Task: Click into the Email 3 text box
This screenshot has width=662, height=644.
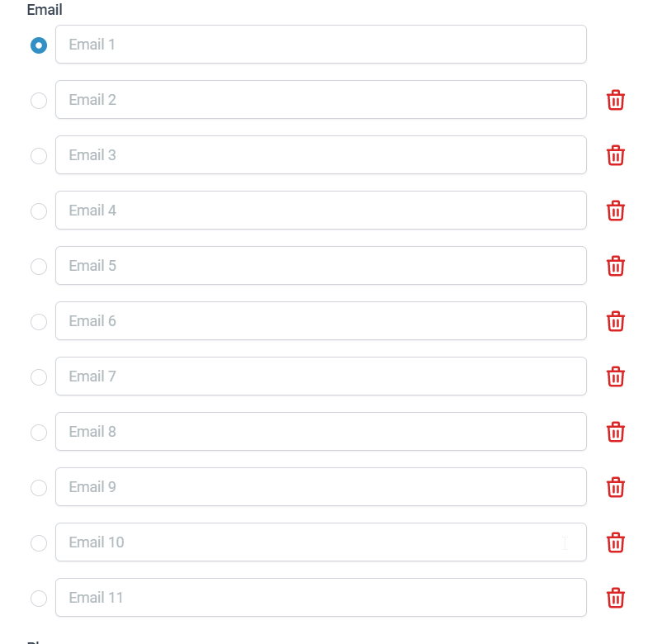Action: tap(321, 155)
